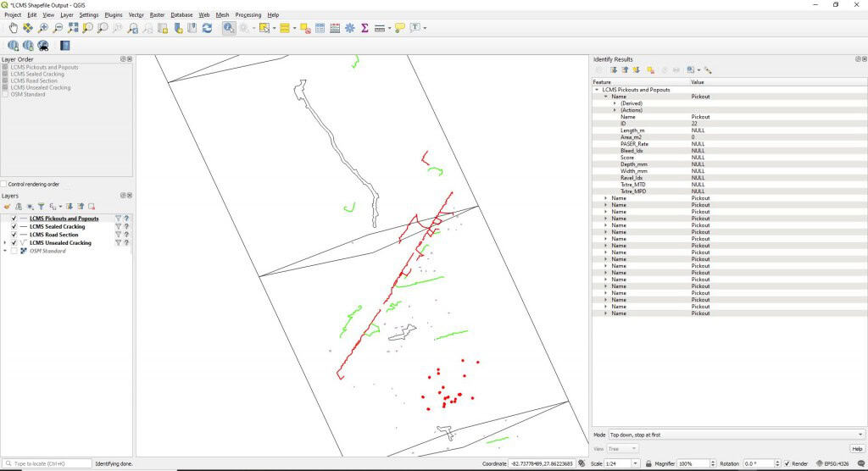Toggle the scale lock icon by Magnifier
The height and width of the screenshot is (471, 868).
648,464
